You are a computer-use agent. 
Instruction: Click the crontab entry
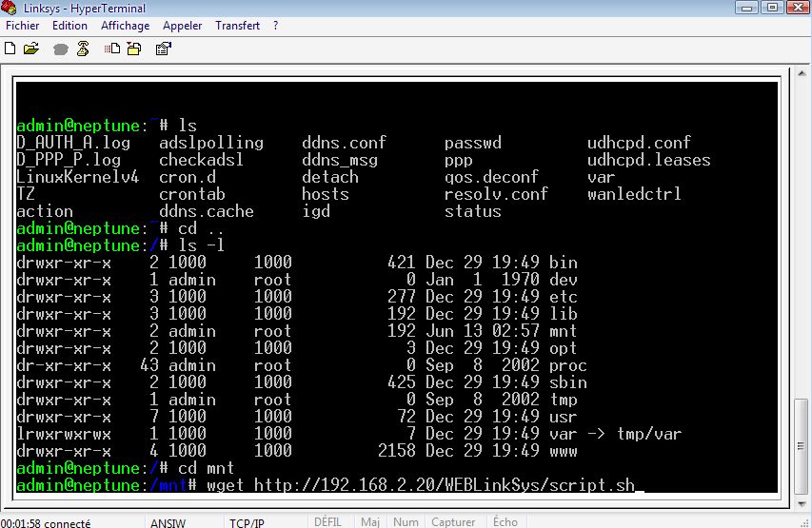pyautogui.click(x=192, y=194)
